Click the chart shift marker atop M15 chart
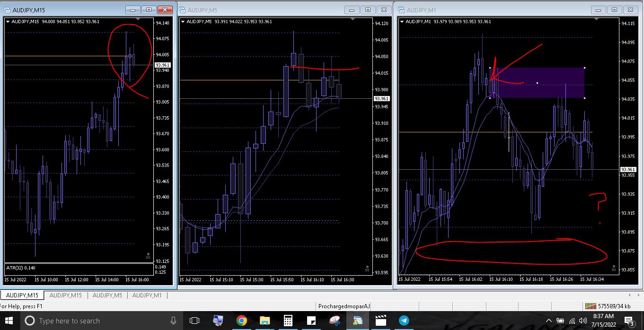The image size is (644, 330). 138,19
